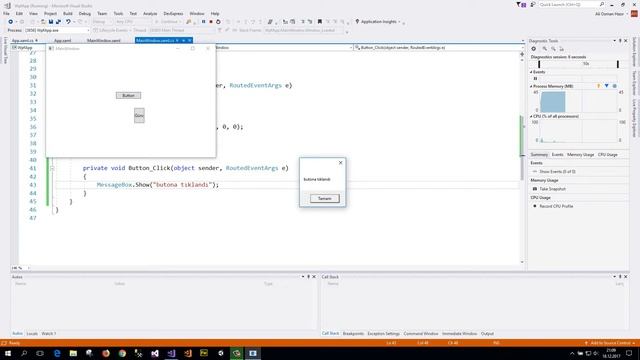
Task: Select the Events tab in Diagnostic Tools
Action: (x=557, y=155)
